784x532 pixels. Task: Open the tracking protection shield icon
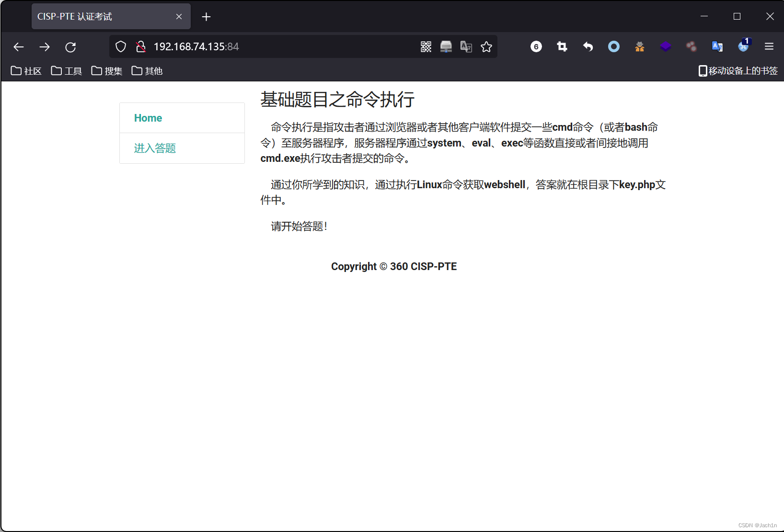point(121,46)
